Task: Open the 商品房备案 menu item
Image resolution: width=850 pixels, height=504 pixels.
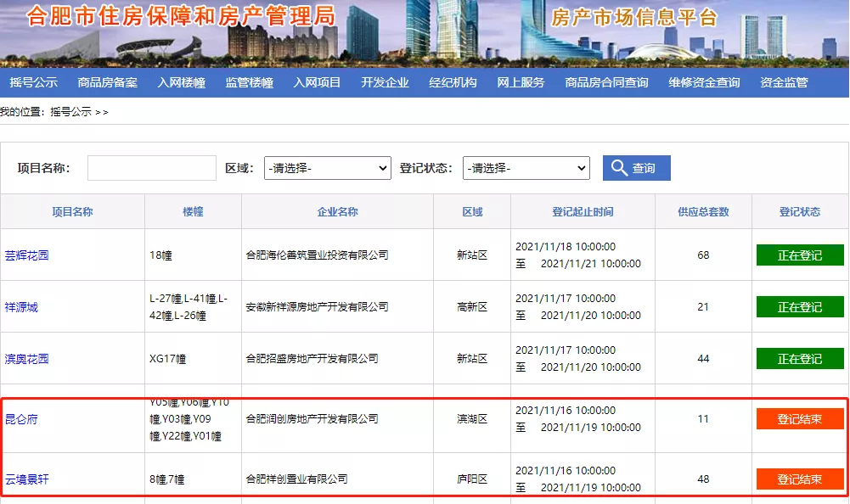Action: point(107,82)
